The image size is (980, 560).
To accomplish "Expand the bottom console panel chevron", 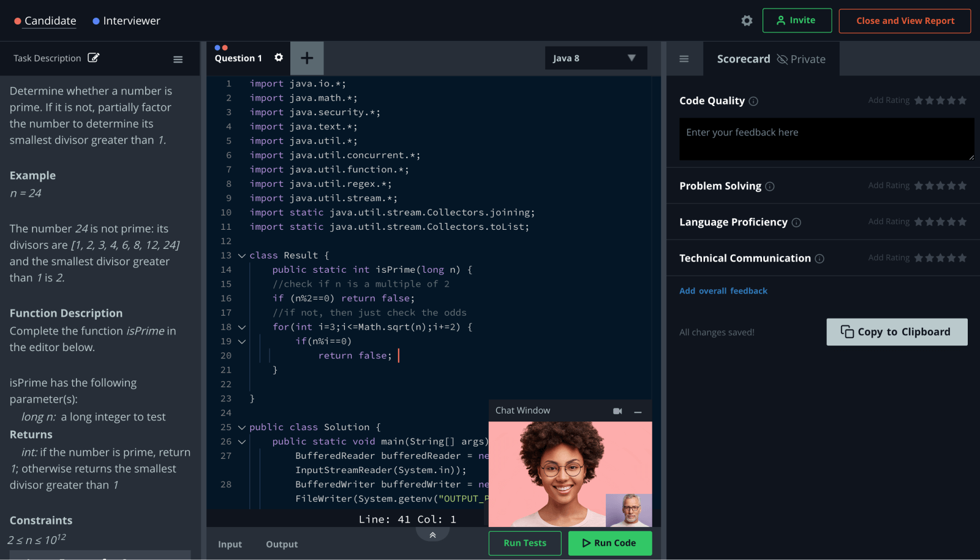I will pyautogui.click(x=432, y=535).
